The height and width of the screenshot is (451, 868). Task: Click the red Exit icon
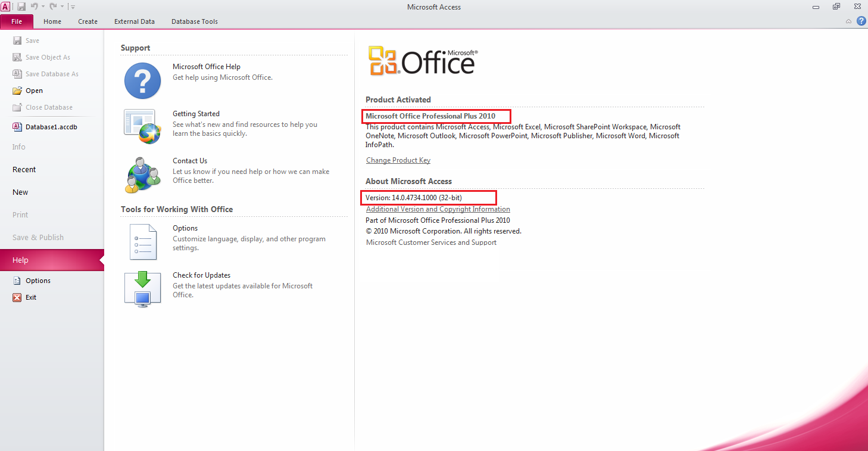tap(17, 297)
